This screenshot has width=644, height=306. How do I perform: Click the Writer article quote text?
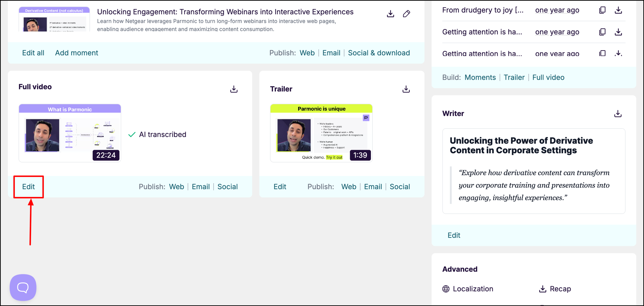click(x=534, y=185)
